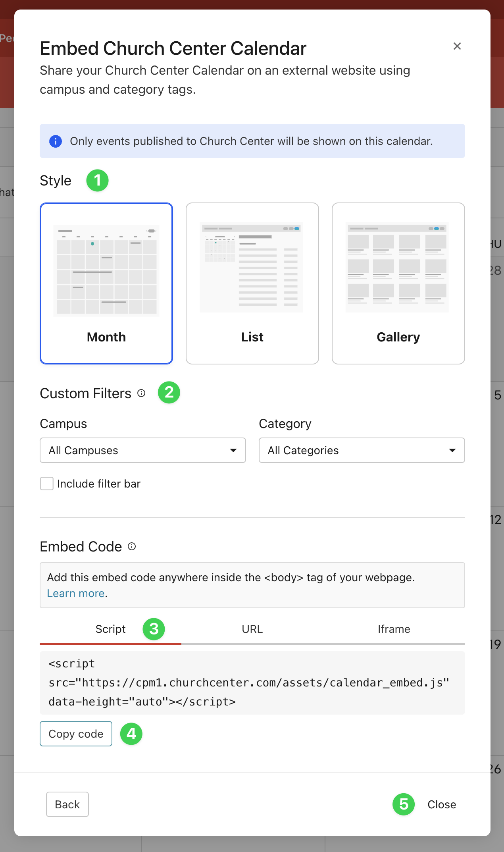The width and height of the screenshot is (504, 852).
Task: Click the List style preview thumbnail
Action: 252,268
